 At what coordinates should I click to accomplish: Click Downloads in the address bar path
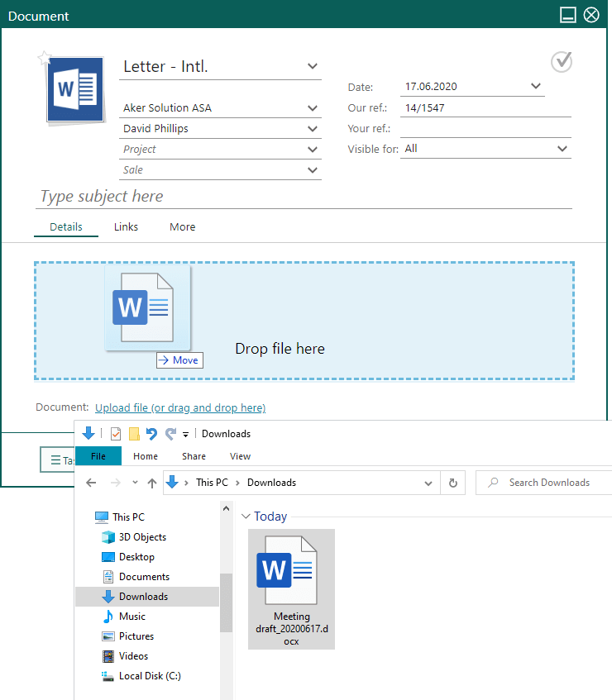[271, 483]
